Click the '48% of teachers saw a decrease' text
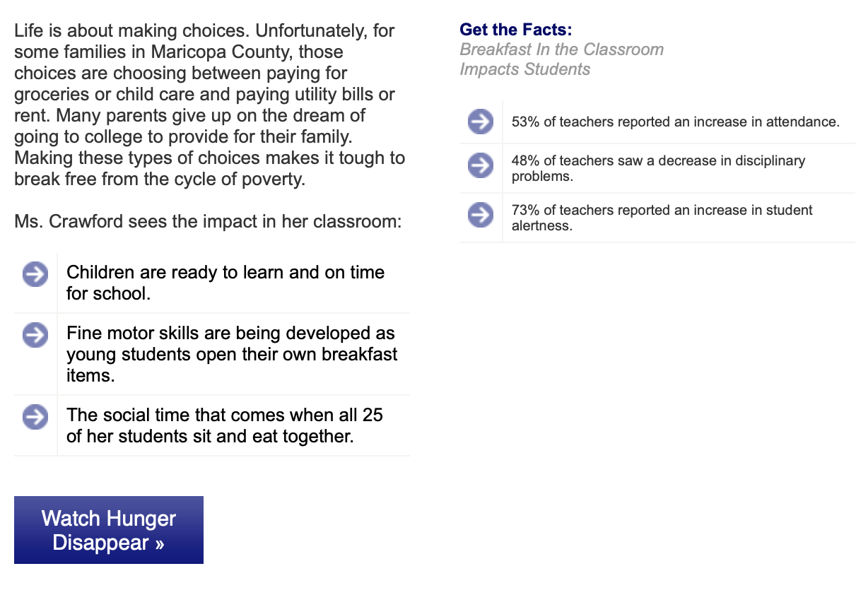Viewport: 868px width, 595px height. click(x=658, y=168)
